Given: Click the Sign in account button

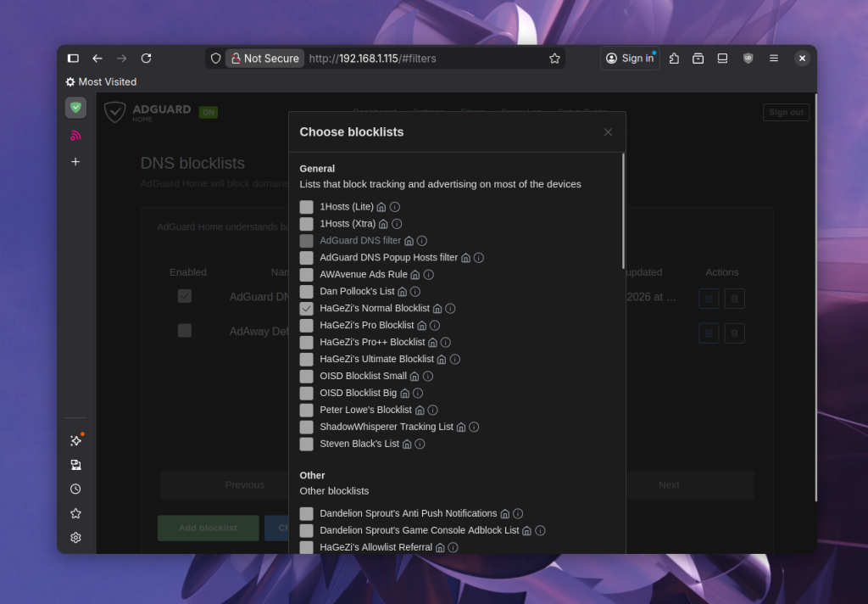Looking at the screenshot, I should pyautogui.click(x=630, y=59).
